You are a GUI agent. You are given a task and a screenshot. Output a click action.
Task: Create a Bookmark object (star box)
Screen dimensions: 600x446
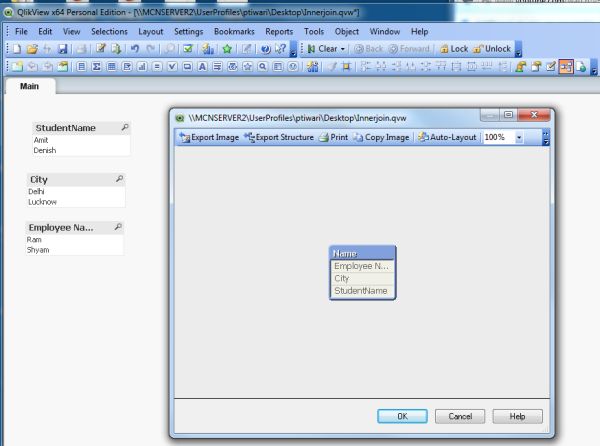[x=248, y=67]
